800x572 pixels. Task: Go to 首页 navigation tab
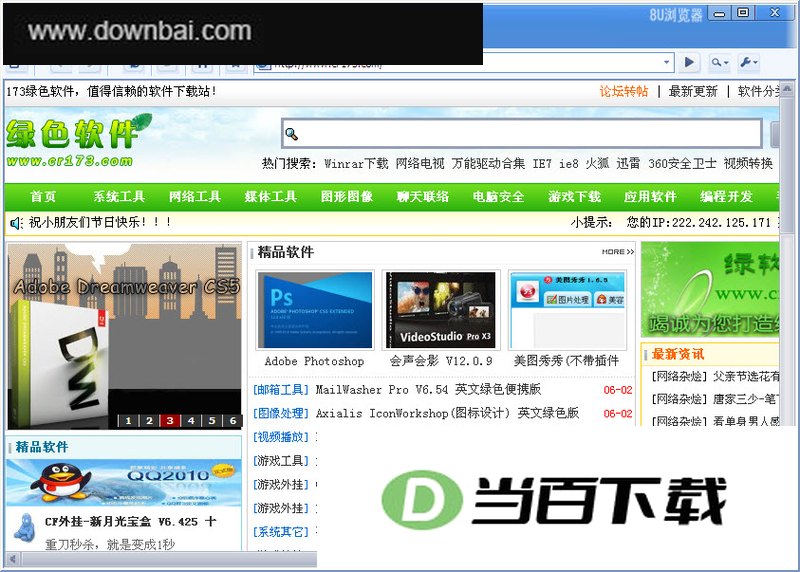tap(43, 196)
